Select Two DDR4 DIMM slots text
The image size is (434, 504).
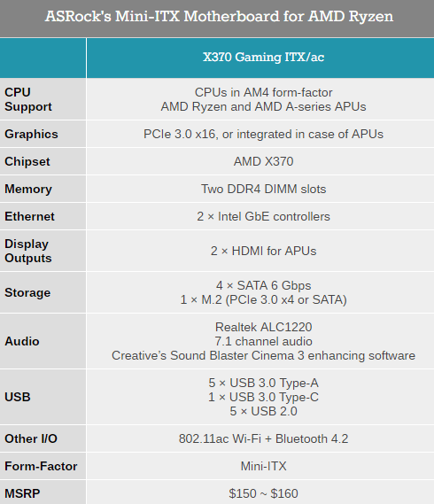[x=263, y=189]
